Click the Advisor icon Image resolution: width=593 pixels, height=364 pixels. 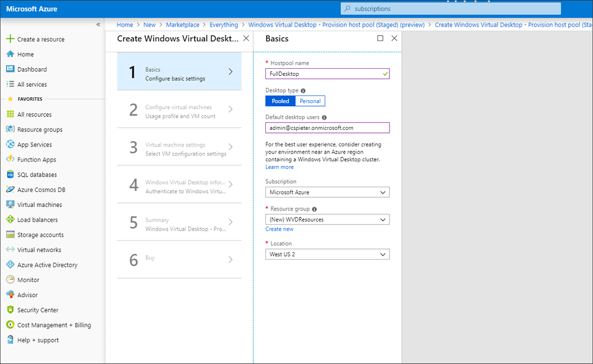tap(10, 295)
